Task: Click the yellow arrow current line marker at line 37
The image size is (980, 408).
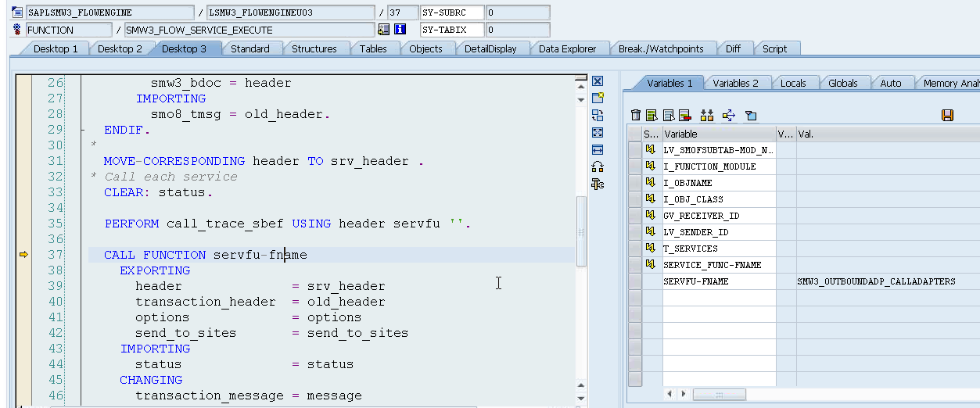Action: [x=23, y=255]
